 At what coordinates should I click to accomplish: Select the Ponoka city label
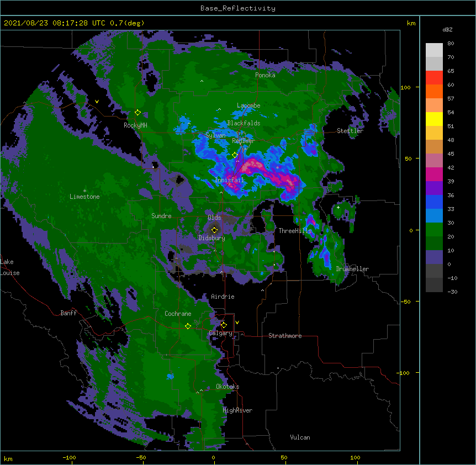pyautogui.click(x=265, y=75)
